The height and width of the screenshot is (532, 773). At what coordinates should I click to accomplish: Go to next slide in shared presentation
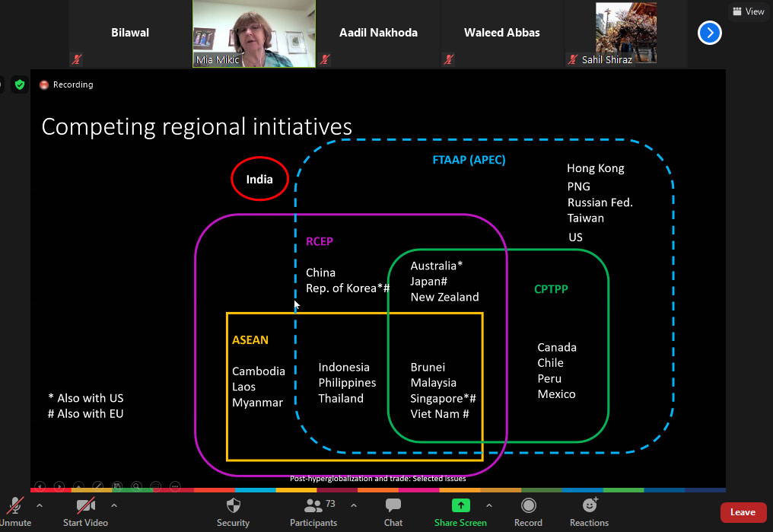coord(59,486)
